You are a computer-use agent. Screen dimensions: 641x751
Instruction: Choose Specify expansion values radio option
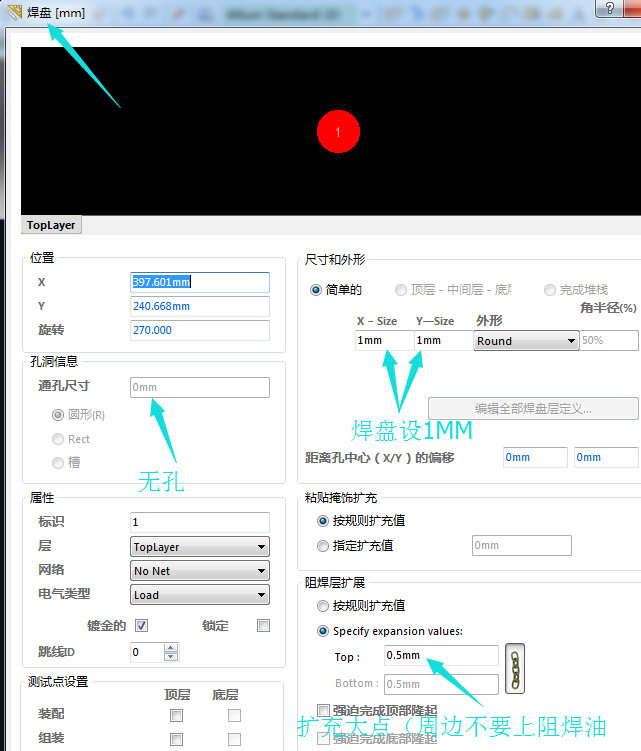tap(322, 631)
